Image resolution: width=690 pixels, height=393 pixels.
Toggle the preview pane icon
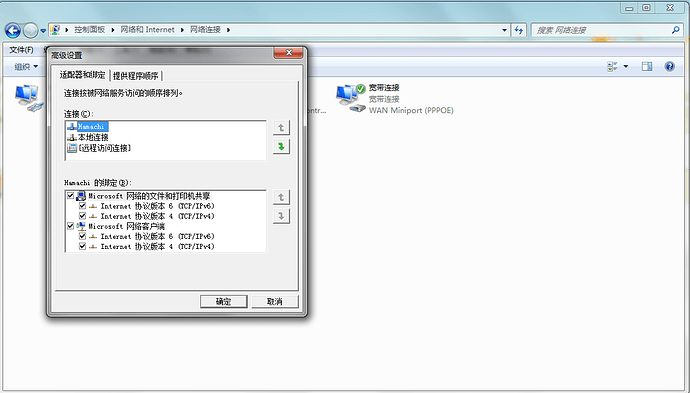tap(647, 66)
